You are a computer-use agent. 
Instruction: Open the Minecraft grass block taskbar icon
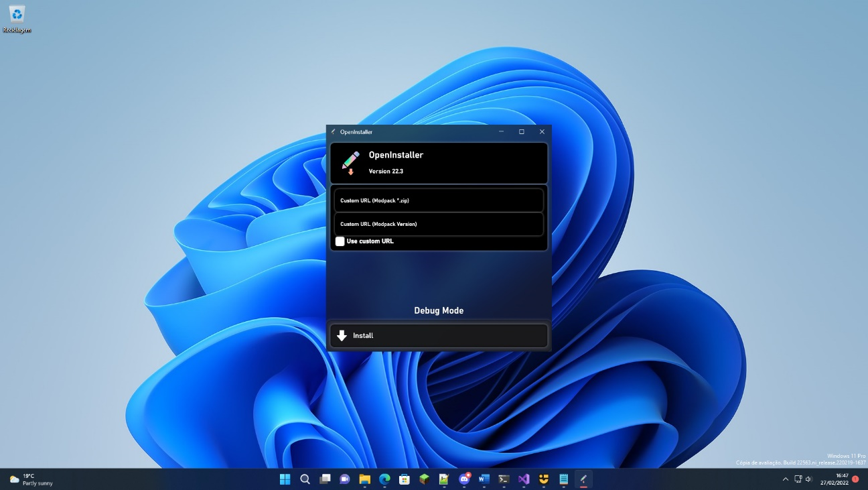pyautogui.click(x=424, y=479)
